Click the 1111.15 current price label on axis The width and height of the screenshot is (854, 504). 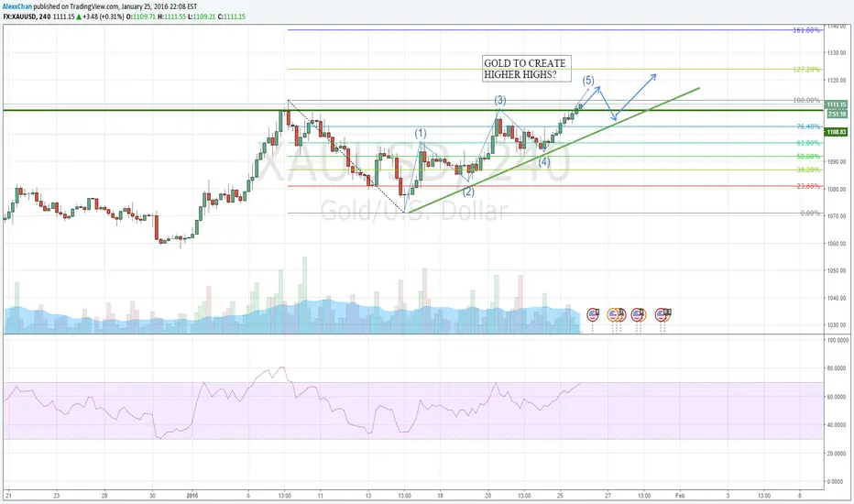[836, 104]
